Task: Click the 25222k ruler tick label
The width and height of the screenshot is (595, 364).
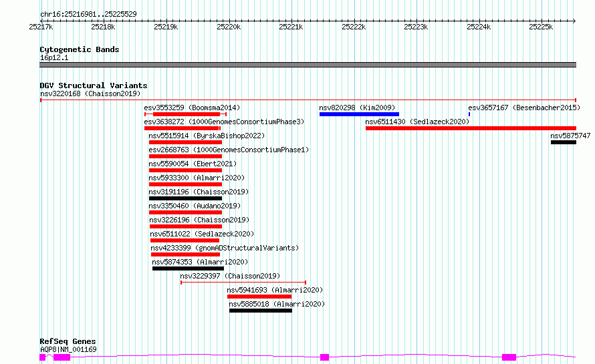Action: pos(354,27)
